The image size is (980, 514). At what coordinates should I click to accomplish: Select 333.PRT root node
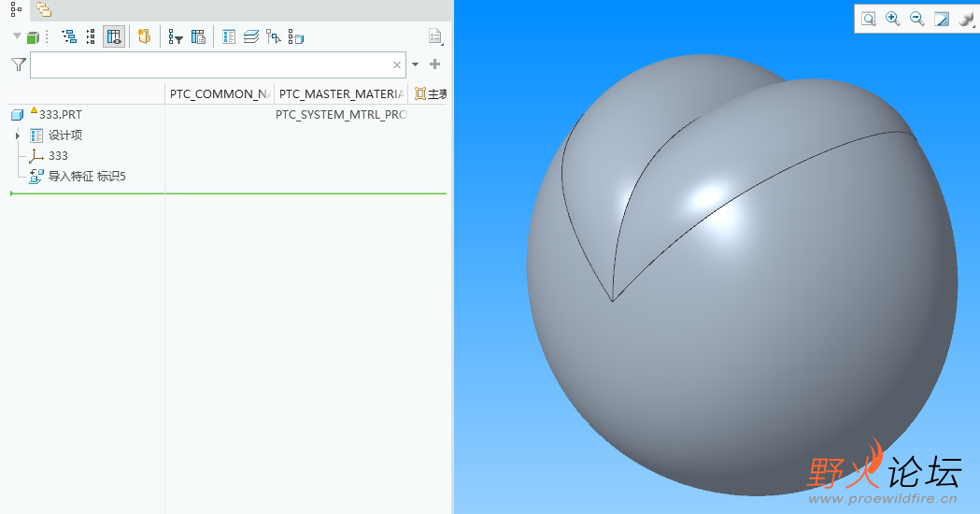61,114
